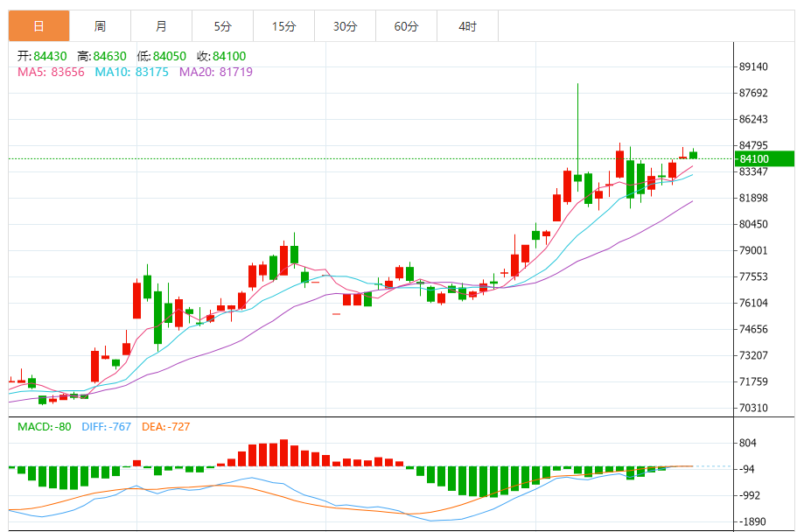
Task: Click the tallest red MACD histogram bar
Action: click(x=283, y=452)
